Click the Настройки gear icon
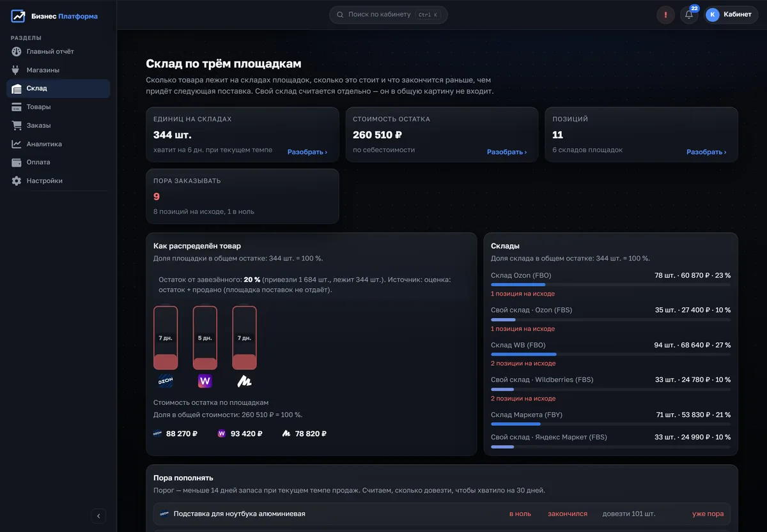767x532 pixels. tap(17, 181)
